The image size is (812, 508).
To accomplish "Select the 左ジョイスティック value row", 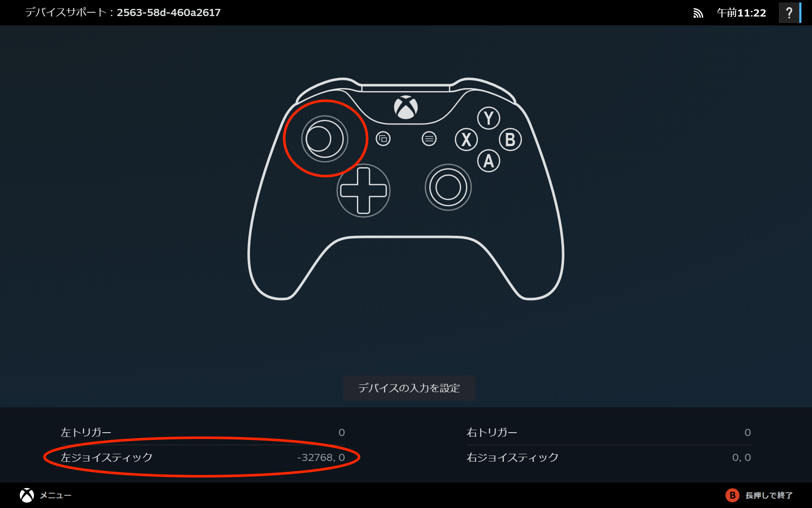I will (x=203, y=457).
